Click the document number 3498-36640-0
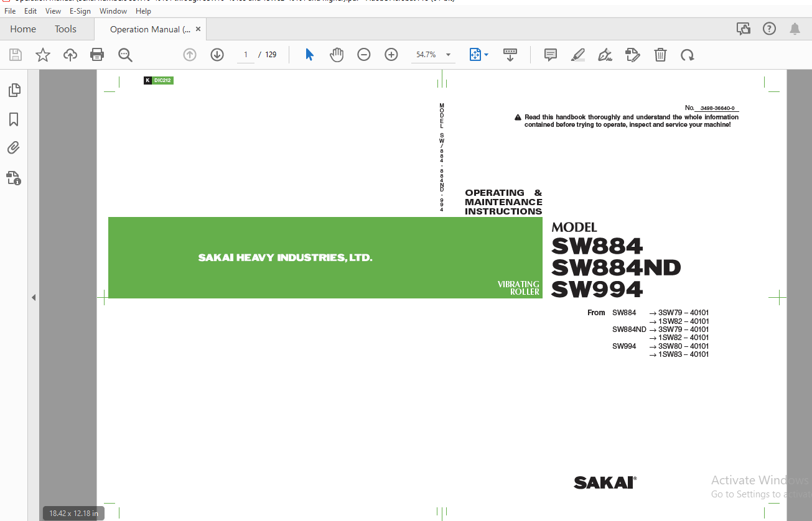 [x=717, y=108]
